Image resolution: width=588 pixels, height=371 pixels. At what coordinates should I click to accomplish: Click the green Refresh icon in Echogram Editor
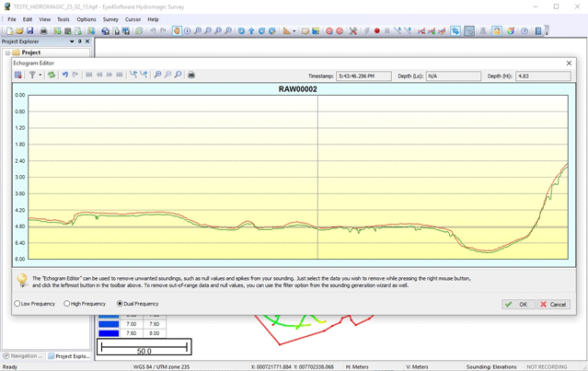52,75
